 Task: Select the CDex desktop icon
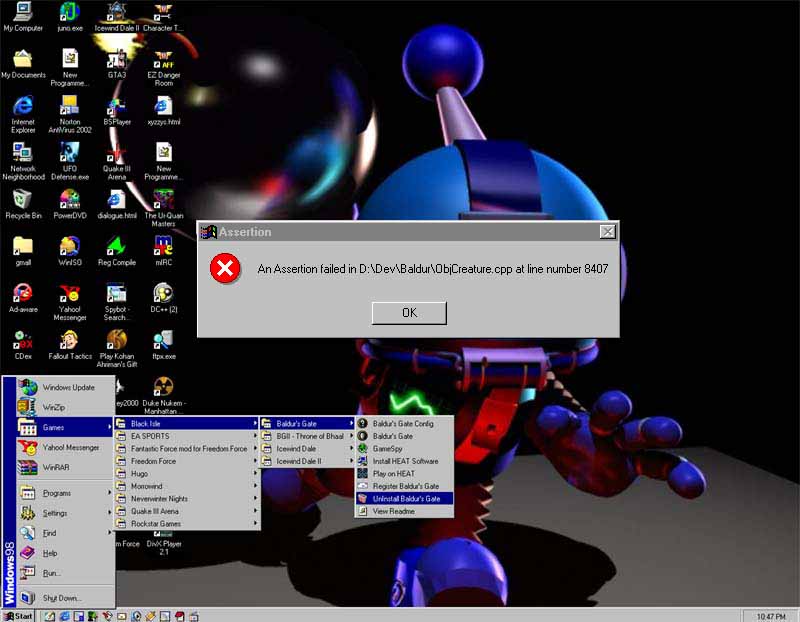23,345
